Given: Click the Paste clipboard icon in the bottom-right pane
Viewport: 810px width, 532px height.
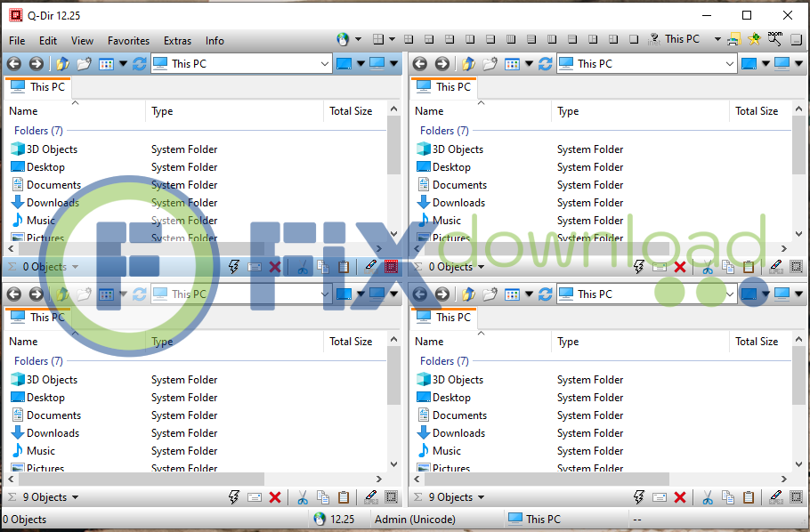Looking at the screenshot, I should [x=749, y=497].
